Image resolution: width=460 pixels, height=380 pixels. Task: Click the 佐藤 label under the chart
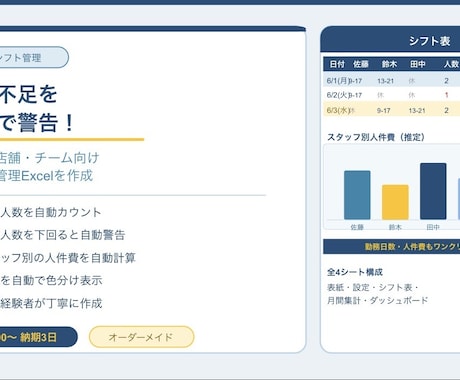357,227
